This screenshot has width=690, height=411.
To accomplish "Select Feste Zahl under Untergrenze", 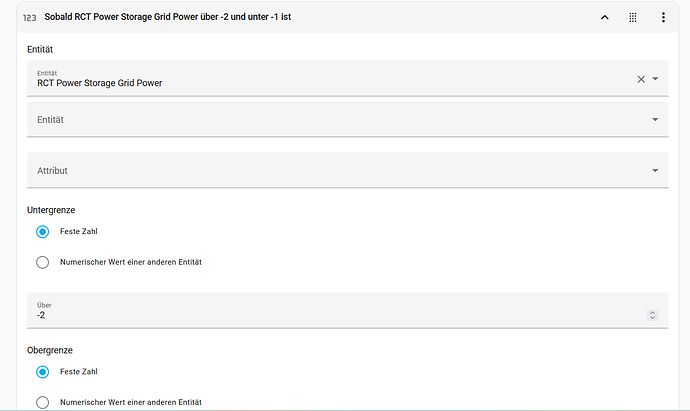I will coord(43,231).
